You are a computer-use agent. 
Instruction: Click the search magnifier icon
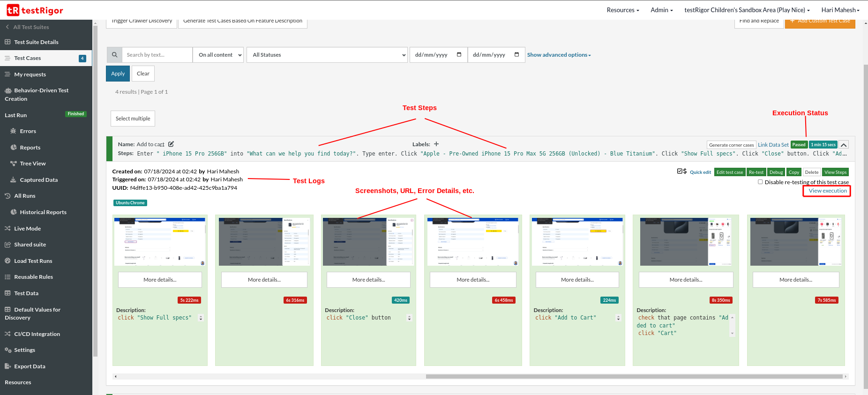pyautogui.click(x=114, y=55)
